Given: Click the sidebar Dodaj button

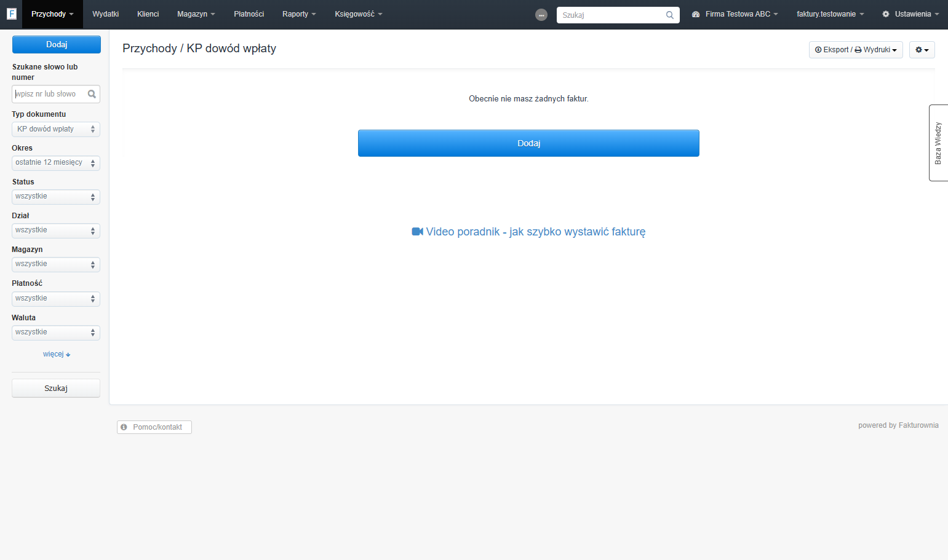Looking at the screenshot, I should pyautogui.click(x=57, y=44).
